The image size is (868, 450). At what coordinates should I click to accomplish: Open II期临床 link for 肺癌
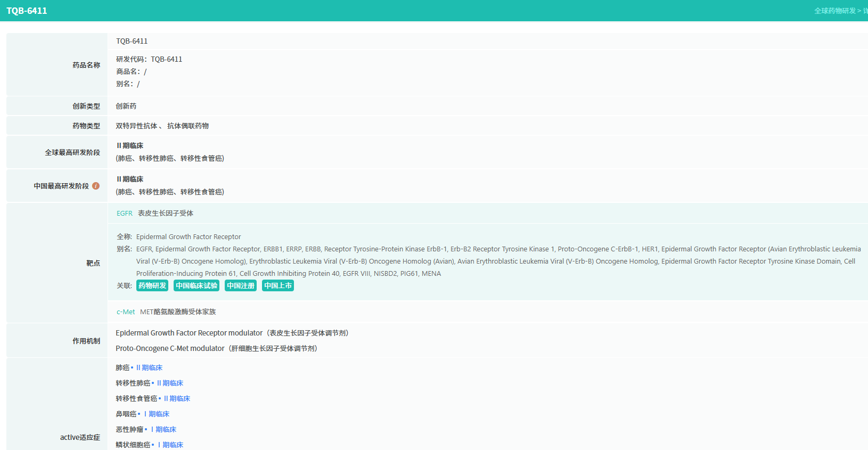click(149, 367)
